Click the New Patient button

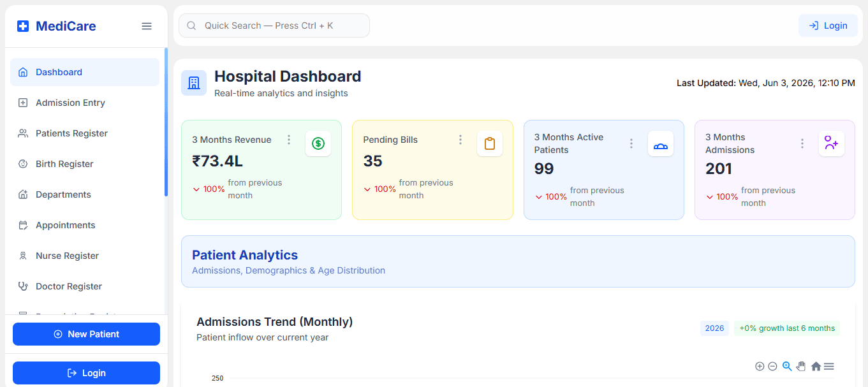(x=86, y=334)
